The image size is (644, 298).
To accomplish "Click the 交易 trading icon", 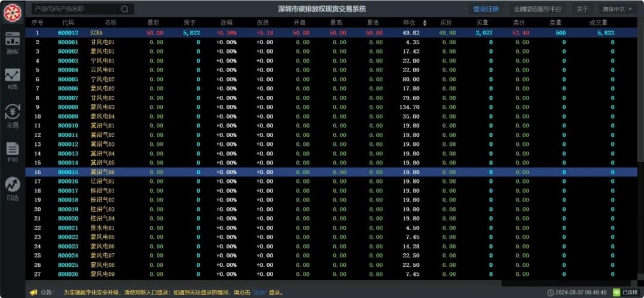I will [13, 116].
